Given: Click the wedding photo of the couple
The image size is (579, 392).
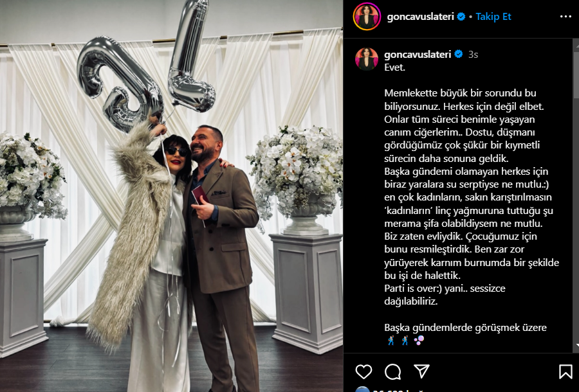Looking at the screenshot, I should coord(171,196).
